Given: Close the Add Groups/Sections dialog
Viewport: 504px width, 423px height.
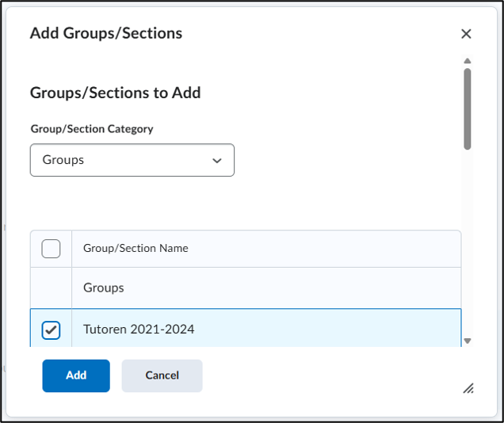Looking at the screenshot, I should coord(466,33).
